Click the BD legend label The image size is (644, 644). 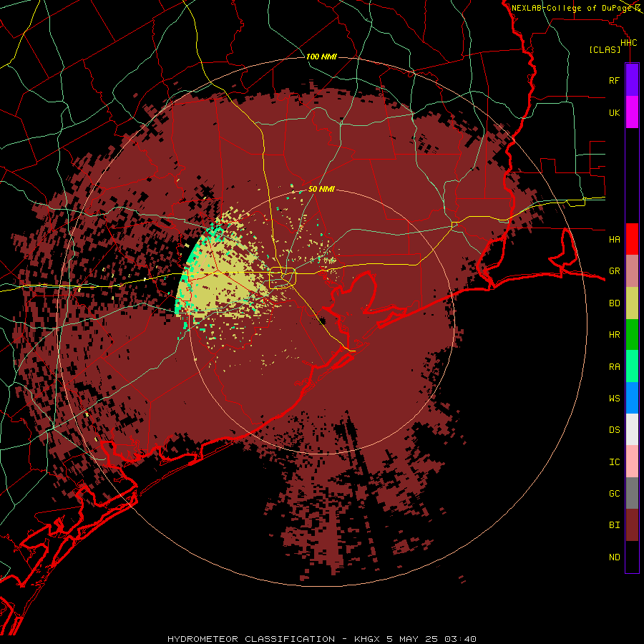[614, 303]
